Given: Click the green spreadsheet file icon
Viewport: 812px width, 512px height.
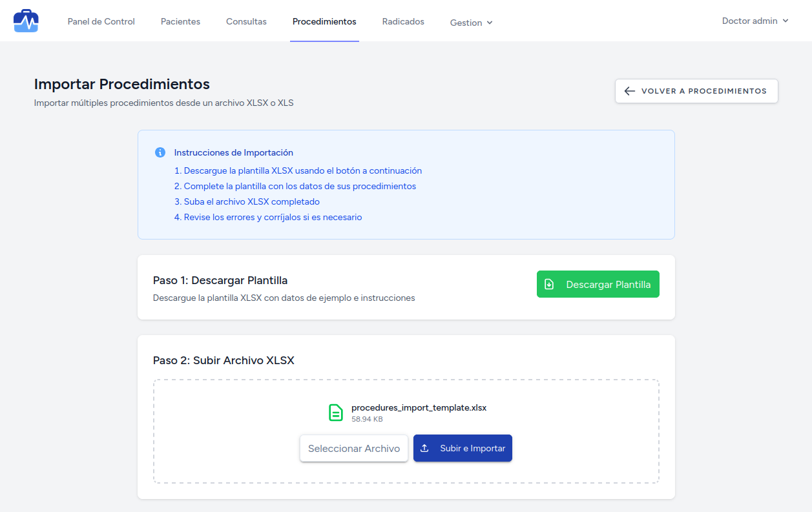Looking at the screenshot, I should click(336, 413).
